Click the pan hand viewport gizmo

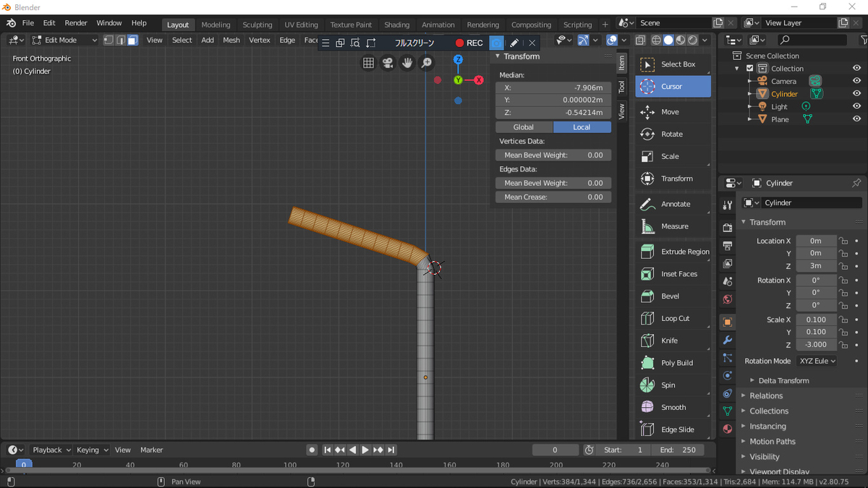coord(407,63)
